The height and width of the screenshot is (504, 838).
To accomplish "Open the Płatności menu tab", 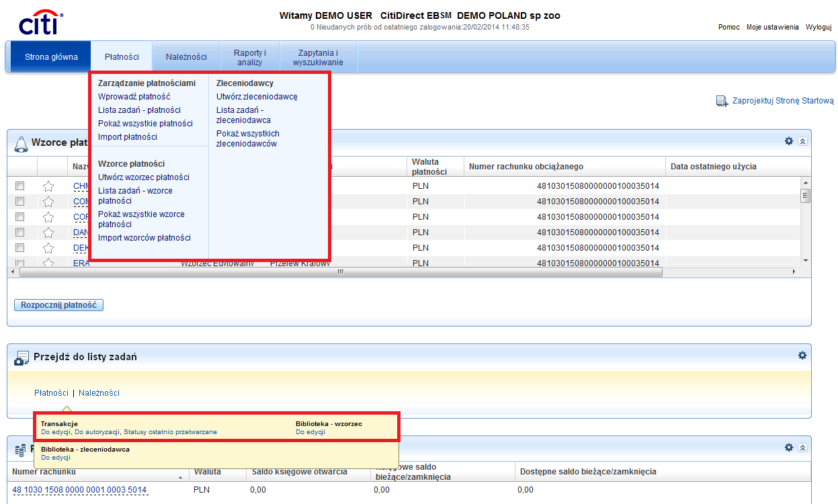I will 122,57.
